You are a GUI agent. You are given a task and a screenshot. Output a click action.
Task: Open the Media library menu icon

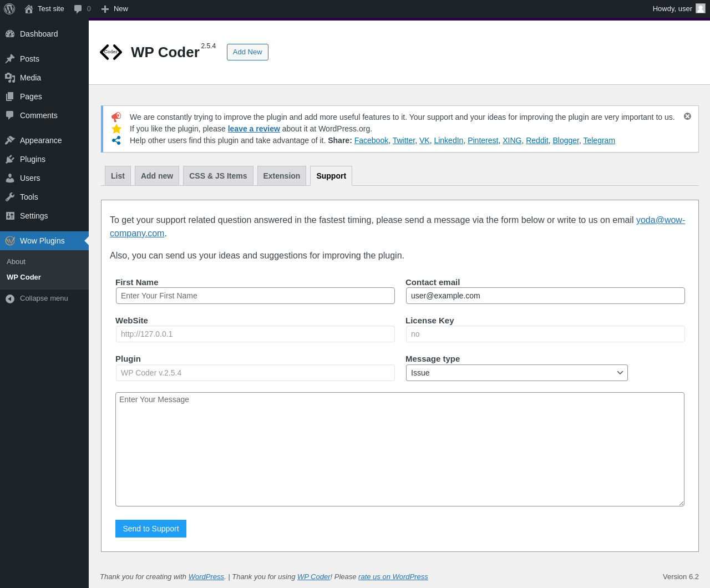point(10,78)
